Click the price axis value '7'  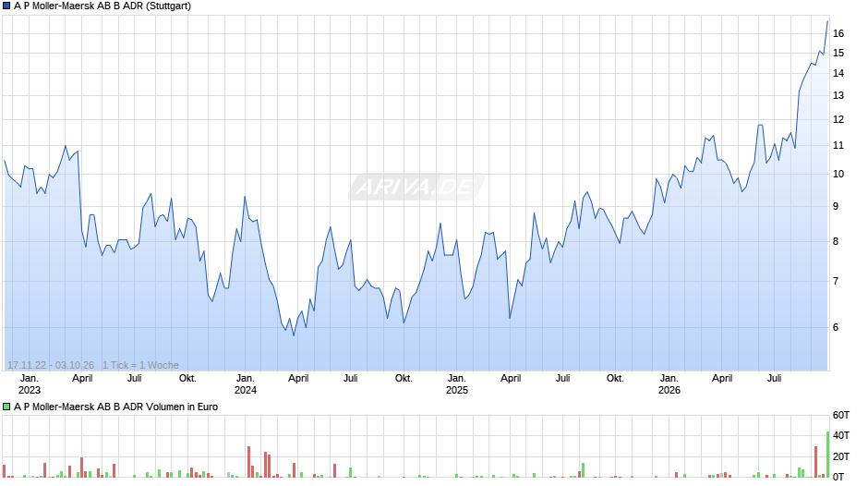click(x=836, y=282)
